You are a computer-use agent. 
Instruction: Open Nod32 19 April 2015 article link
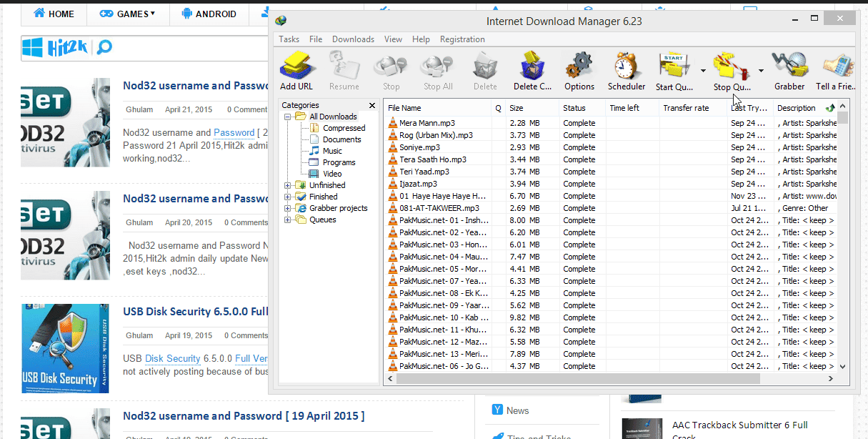pos(244,416)
